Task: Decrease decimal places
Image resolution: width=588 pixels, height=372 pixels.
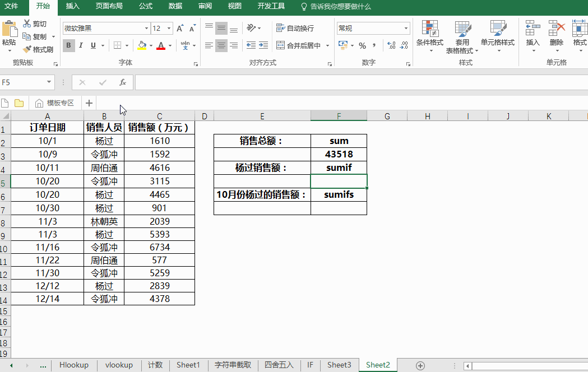Action: [404, 45]
